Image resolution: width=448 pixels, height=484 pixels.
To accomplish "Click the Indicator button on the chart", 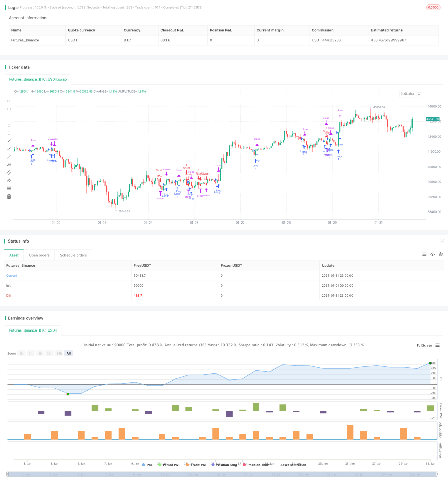I will (408, 94).
